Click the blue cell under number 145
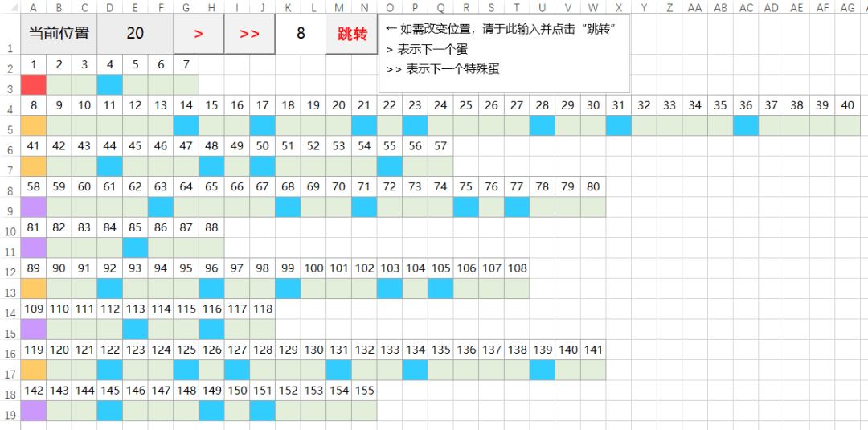 pyautogui.click(x=110, y=411)
